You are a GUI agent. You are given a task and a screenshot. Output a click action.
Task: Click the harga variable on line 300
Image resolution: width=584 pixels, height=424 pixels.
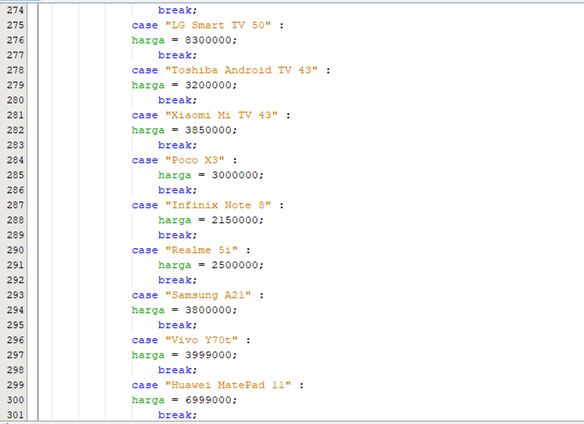point(148,401)
